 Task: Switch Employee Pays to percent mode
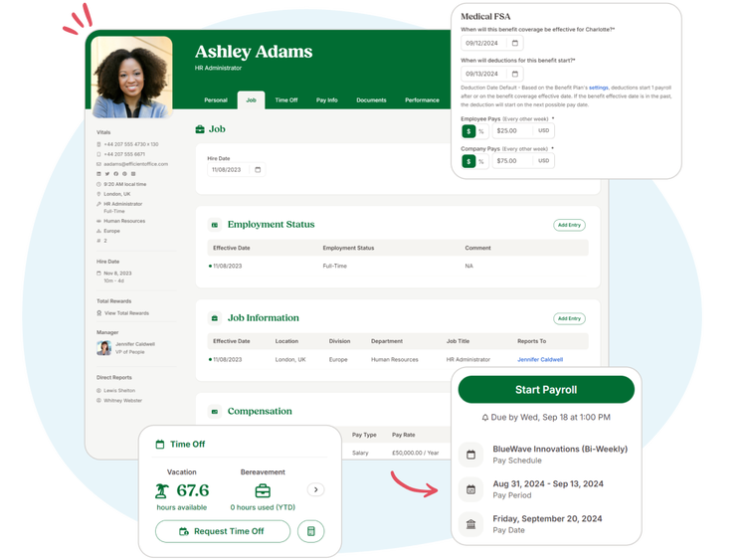481,131
